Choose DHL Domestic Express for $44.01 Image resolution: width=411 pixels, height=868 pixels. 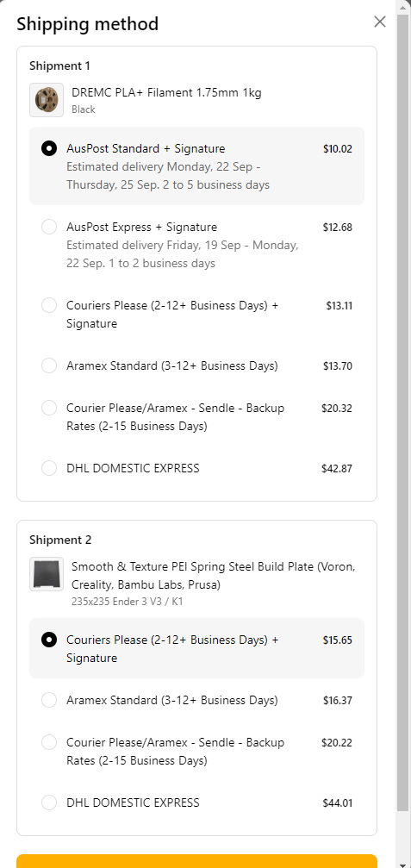[197, 802]
